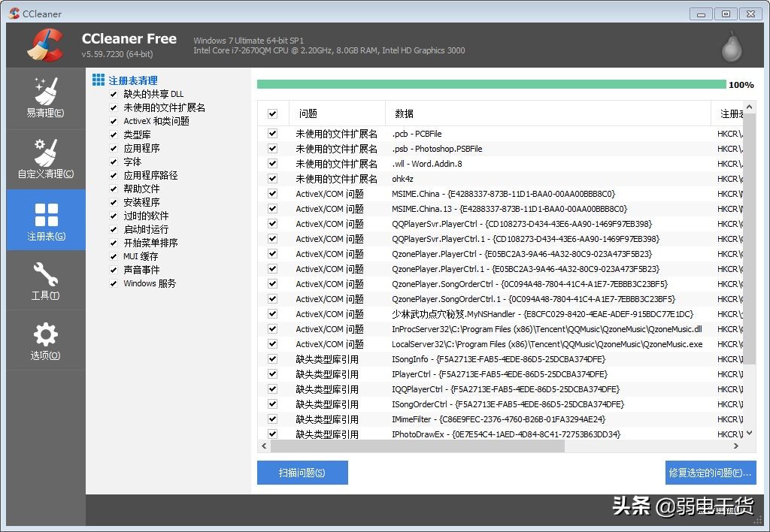
Task: Open the 易清理 (Easy Clean) sidebar icon
Action: point(46,98)
